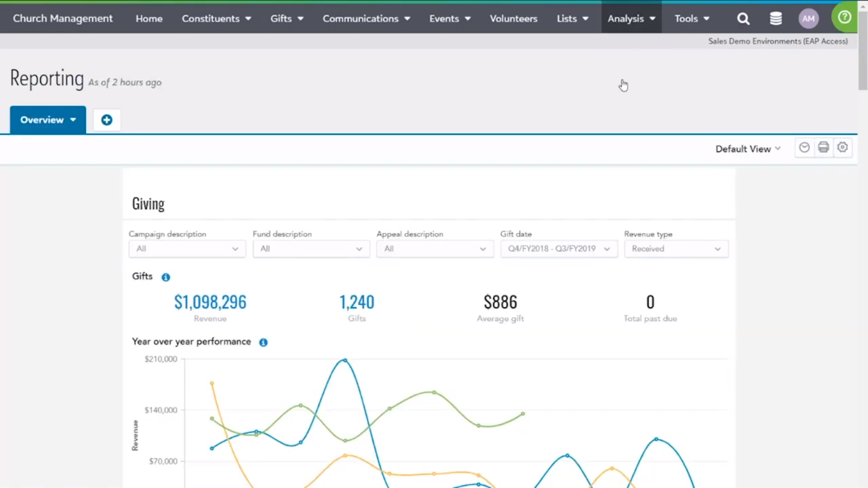Click the $210,000 axis label
868x488 pixels.
click(161, 359)
